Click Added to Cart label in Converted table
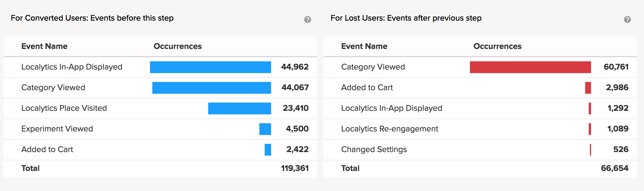The height and width of the screenshot is (191, 644). click(x=47, y=149)
